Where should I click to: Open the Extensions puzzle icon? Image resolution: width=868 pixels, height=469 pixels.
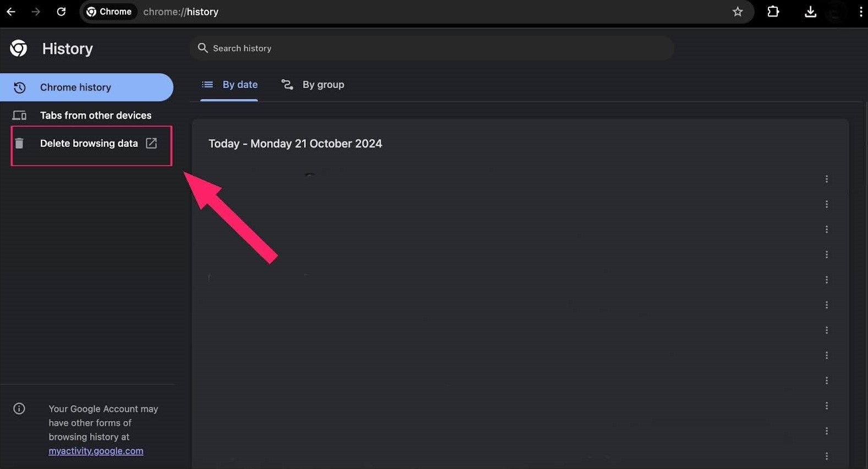tap(773, 12)
